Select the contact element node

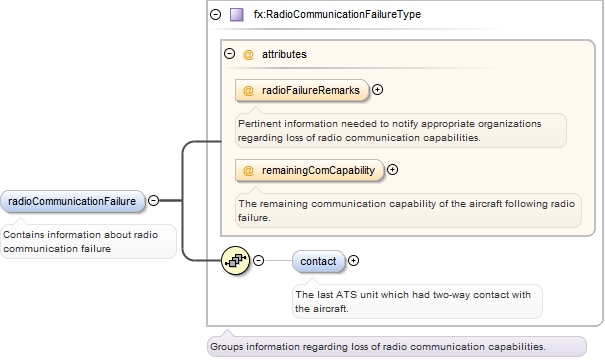click(x=318, y=261)
